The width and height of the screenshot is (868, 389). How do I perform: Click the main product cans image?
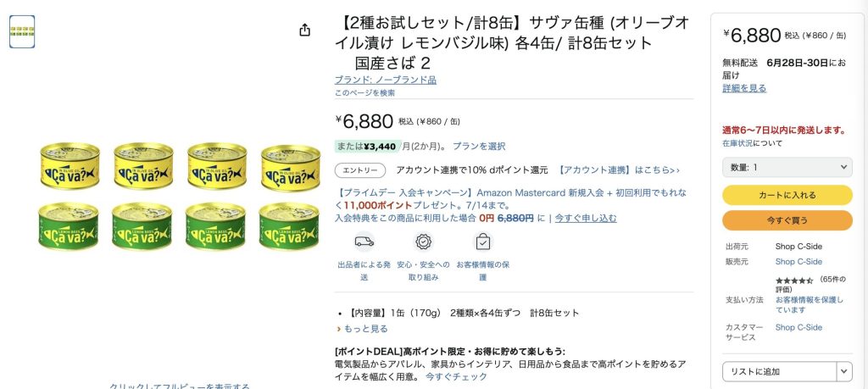[x=180, y=197]
